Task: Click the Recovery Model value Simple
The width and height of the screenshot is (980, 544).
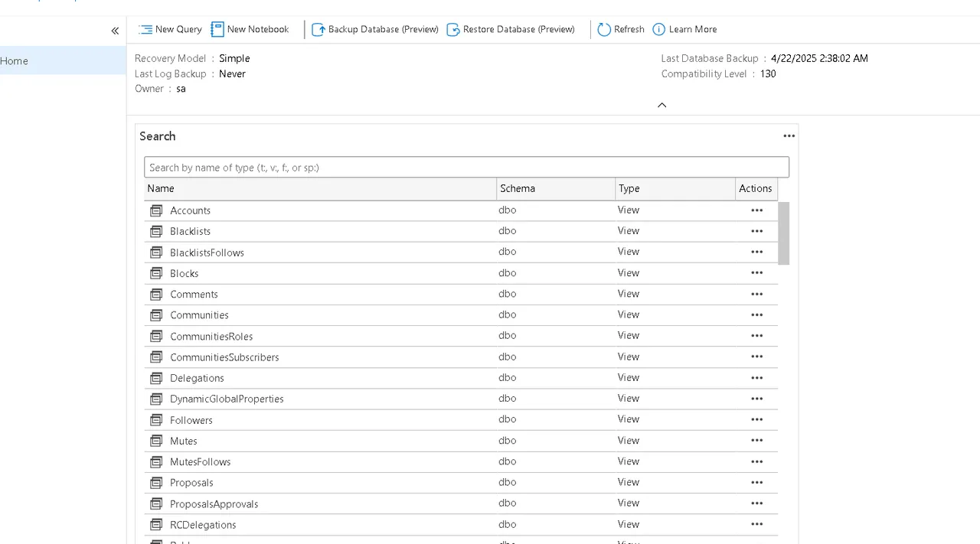Action: click(234, 58)
